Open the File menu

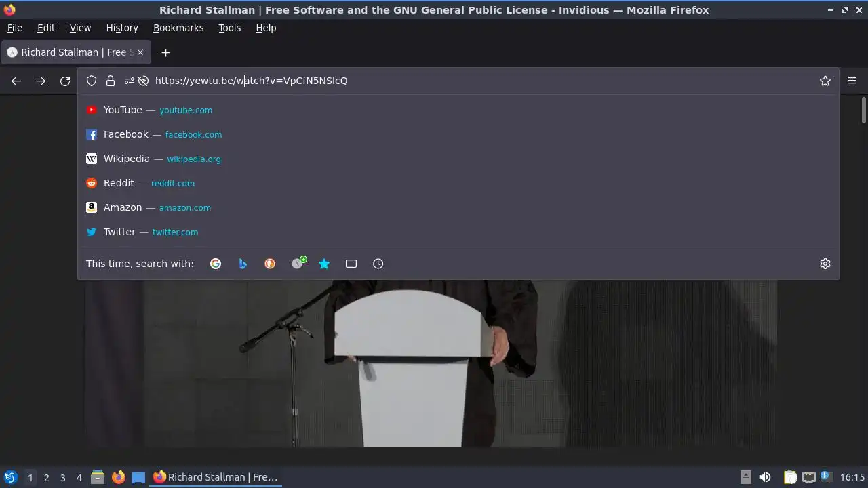click(x=14, y=28)
